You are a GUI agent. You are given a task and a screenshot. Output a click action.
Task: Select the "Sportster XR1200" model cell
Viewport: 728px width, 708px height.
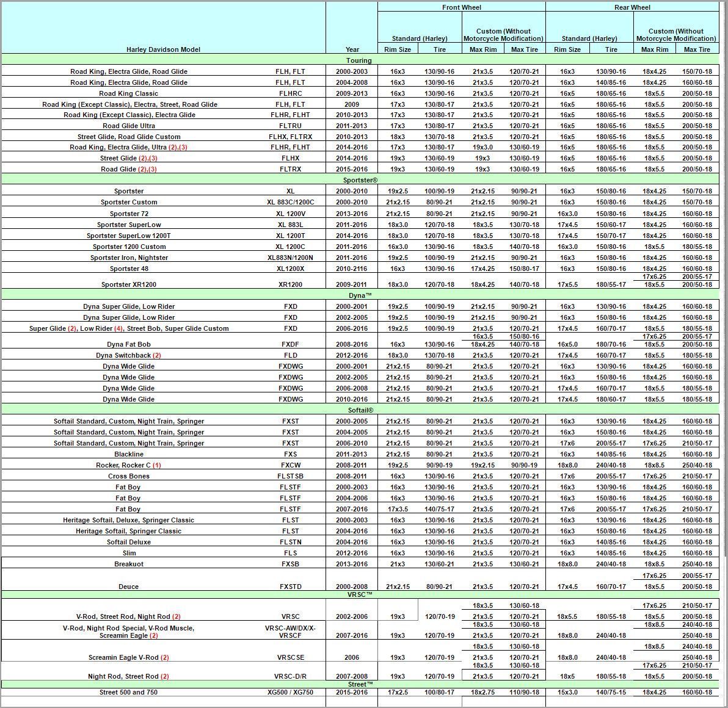tap(128, 284)
